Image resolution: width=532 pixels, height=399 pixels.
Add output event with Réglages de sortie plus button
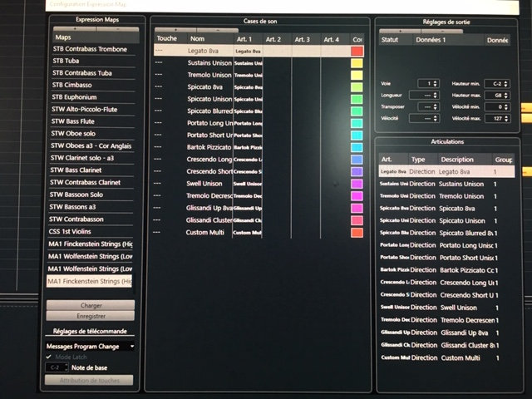[x=400, y=31]
